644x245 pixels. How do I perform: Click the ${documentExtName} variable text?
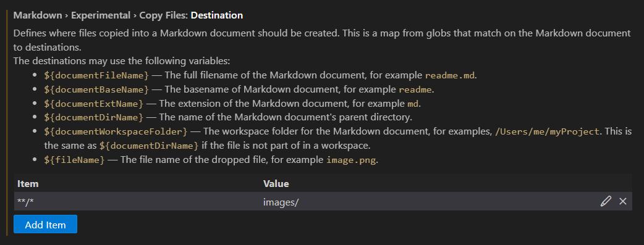pyautogui.click(x=94, y=104)
